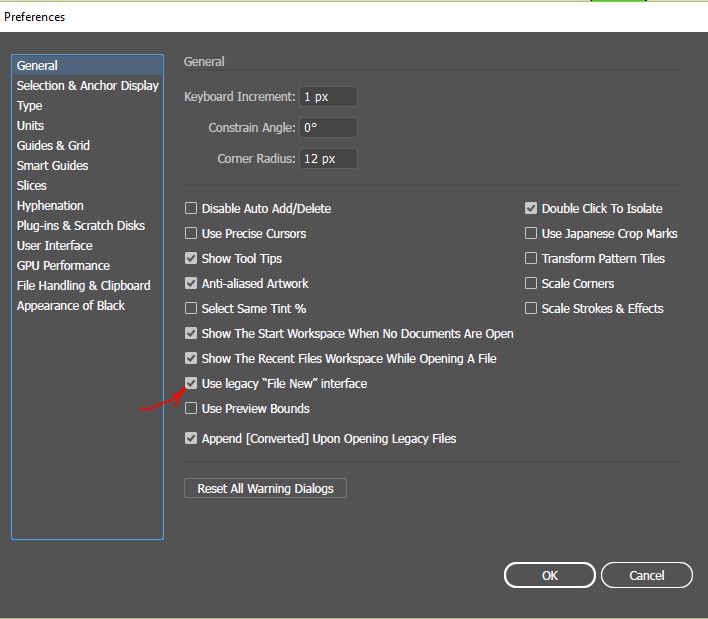Select the Smart Guides category

pos(52,166)
